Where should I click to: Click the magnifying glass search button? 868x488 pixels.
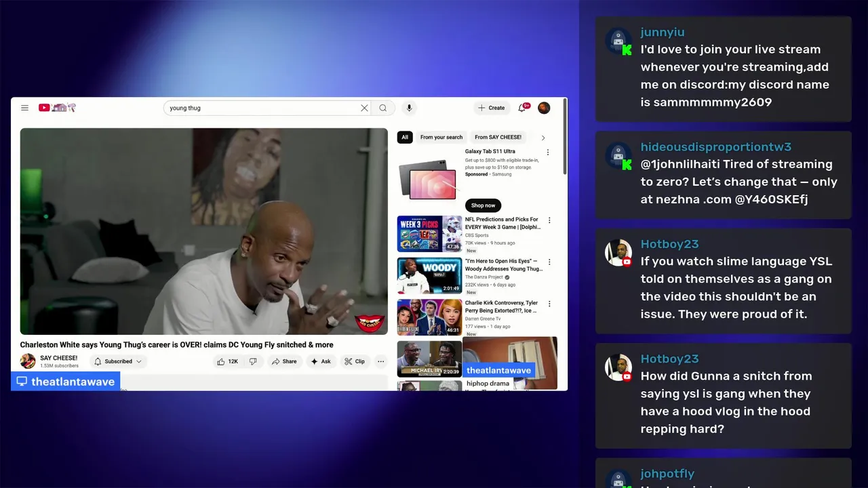[383, 108]
